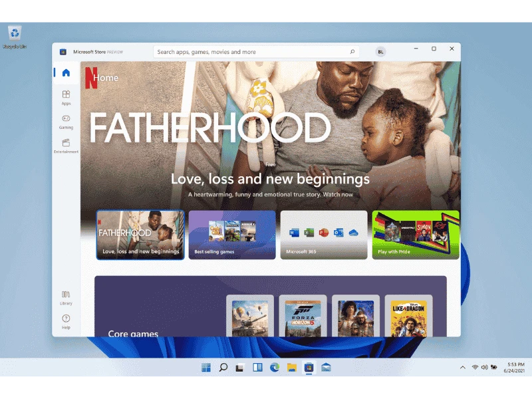Click the Microsoft Store logo in title bar

point(63,52)
